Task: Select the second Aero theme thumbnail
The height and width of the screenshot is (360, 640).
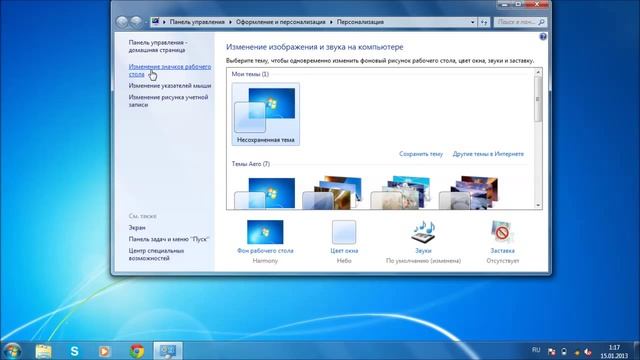Action: point(333,193)
